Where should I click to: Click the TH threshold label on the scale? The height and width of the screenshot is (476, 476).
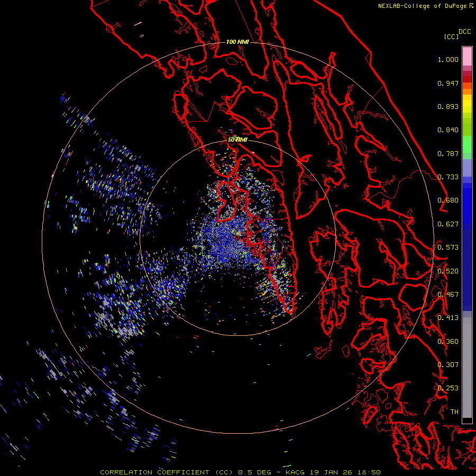pos(454,411)
